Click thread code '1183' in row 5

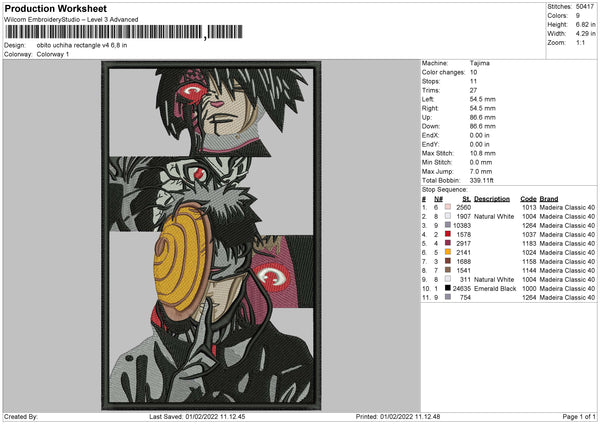point(529,243)
